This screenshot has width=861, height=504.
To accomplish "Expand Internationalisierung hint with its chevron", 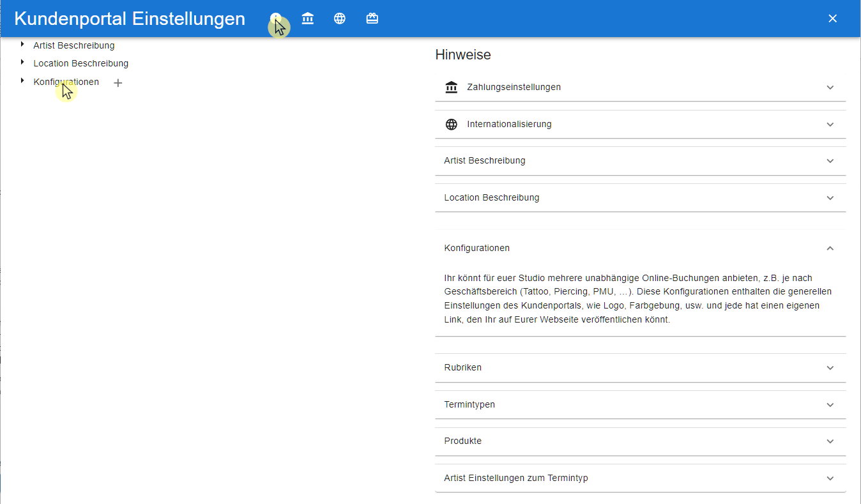I will click(x=830, y=124).
